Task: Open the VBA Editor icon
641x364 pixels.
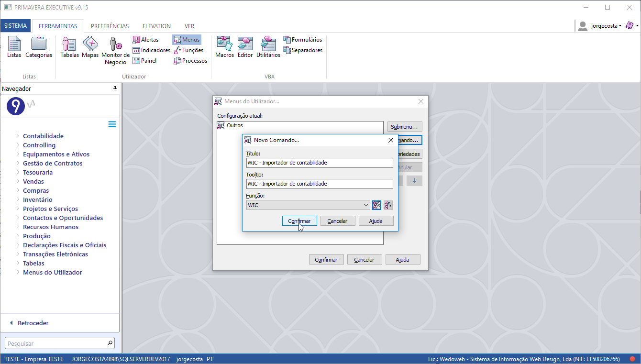Action: [245, 47]
